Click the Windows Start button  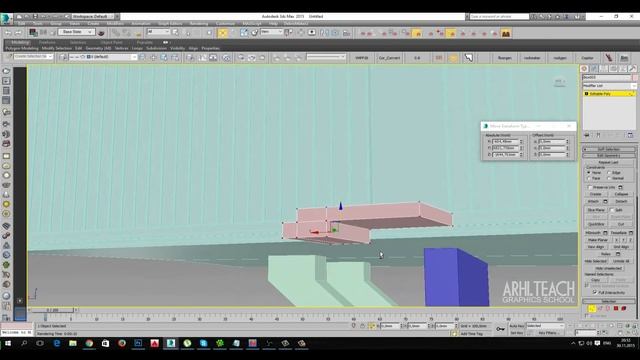click(x=8, y=343)
